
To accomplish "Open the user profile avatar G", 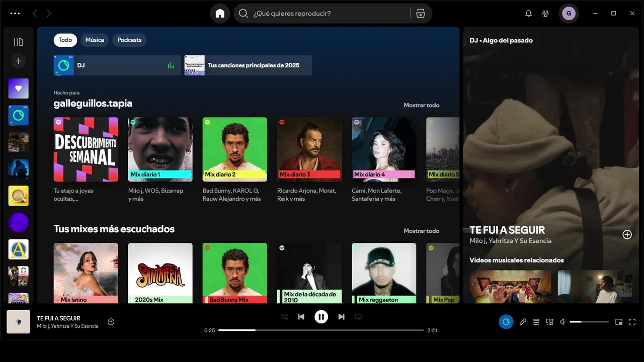I will (569, 14).
